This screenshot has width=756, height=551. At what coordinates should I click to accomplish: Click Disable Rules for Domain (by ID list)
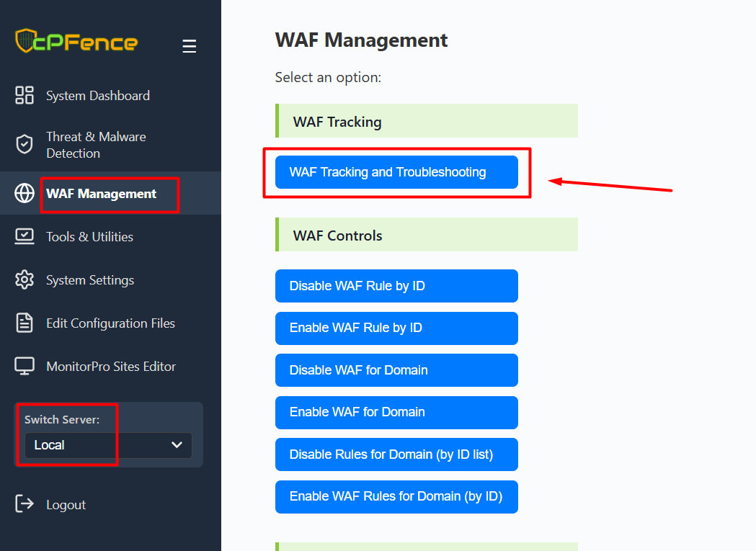(396, 454)
